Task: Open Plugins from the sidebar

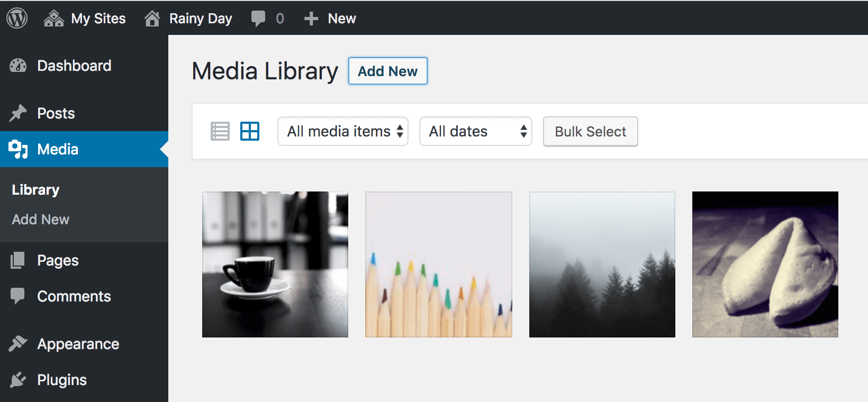Action: (61, 380)
